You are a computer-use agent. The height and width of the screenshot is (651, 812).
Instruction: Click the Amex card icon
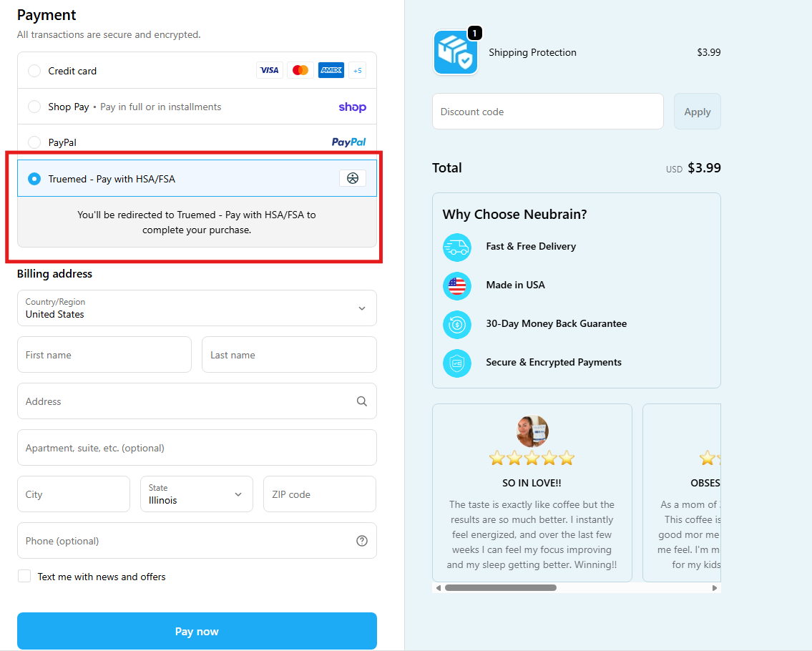[331, 70]
